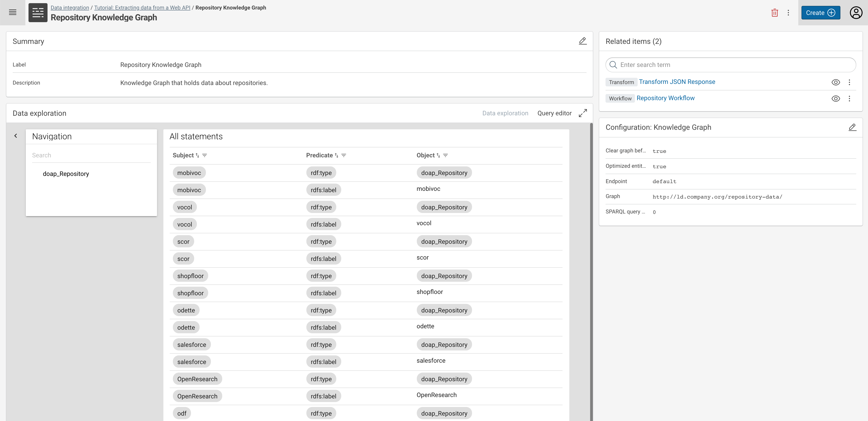The image size is (868, 421).
Task: Open the Data integration breadcrumb link
Action: tap(70, 7)
